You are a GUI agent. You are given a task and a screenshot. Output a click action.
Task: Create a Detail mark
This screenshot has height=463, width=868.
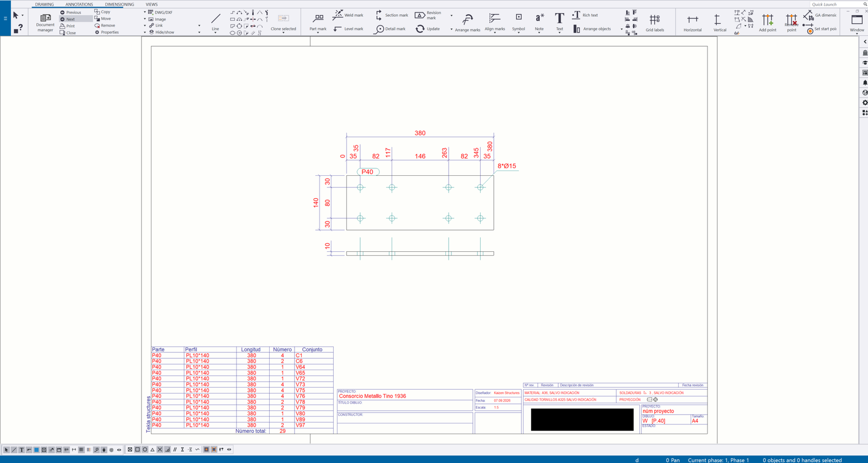[x=390, y=29]
